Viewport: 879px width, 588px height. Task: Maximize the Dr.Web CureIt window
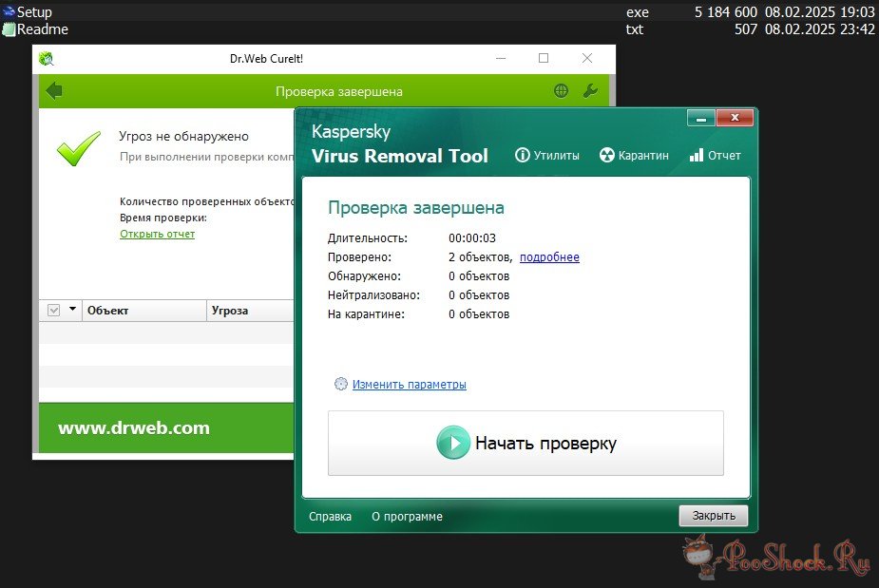click(x=544, y=58)
